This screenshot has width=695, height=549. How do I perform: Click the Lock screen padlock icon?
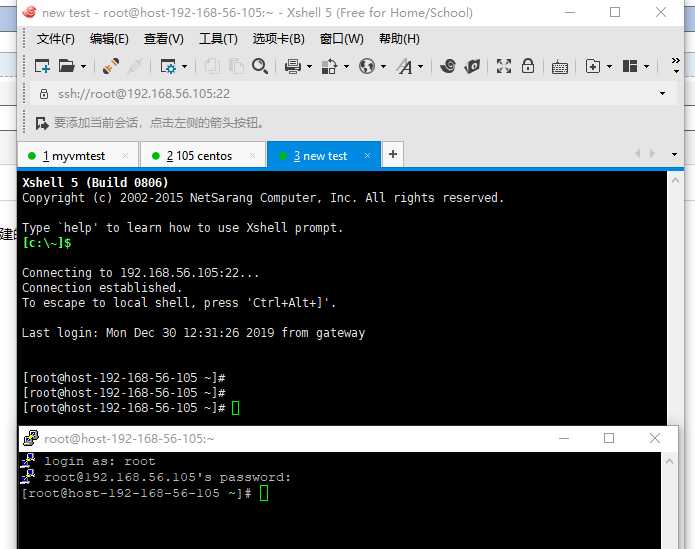(x=527, y=66)
